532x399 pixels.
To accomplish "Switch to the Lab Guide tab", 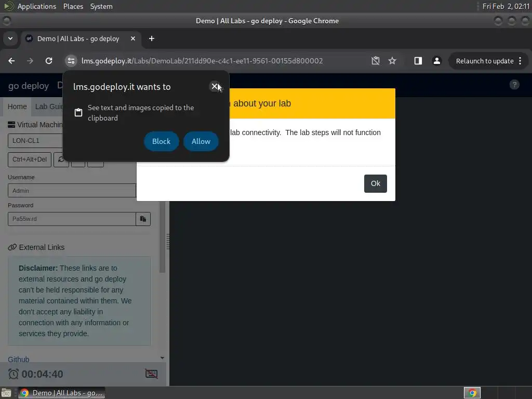I will click(x=49, y=107).
